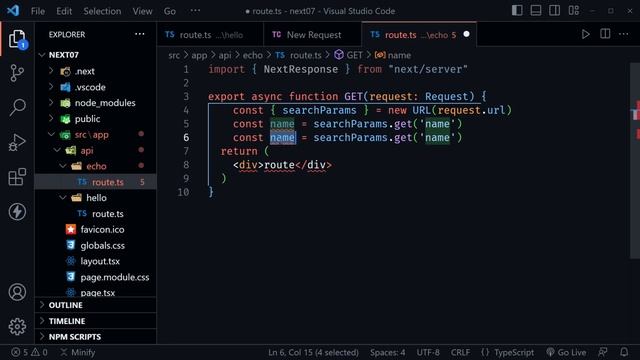Click the echo breadcrumb segment
This screenshot has height=360, width=640.
pos(253,55)
